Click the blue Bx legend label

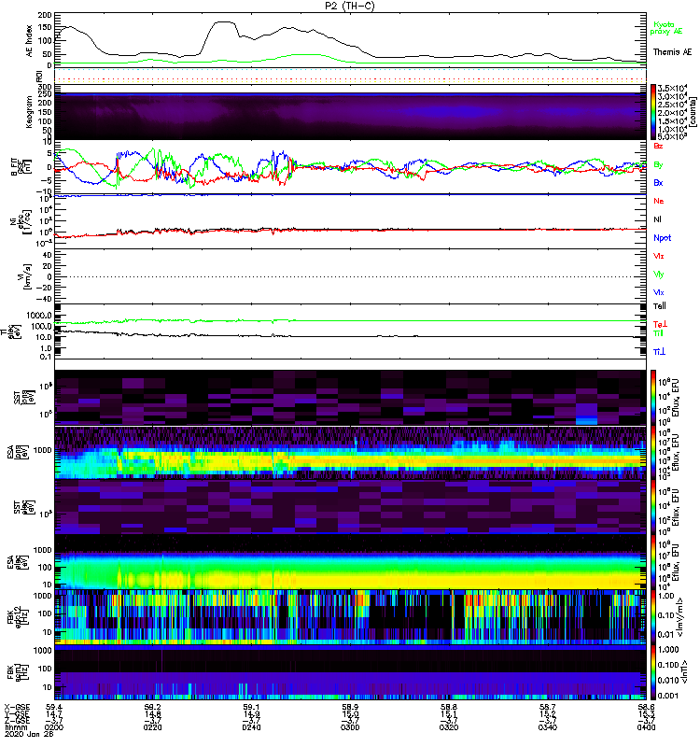point(658,182)
